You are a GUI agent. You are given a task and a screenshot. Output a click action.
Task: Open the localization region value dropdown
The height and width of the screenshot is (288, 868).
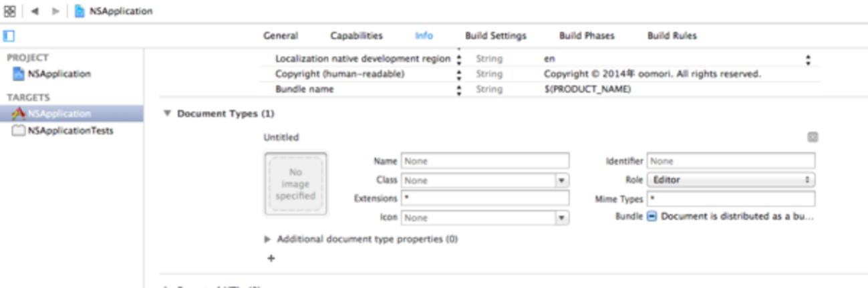click(x=808, y=59)
